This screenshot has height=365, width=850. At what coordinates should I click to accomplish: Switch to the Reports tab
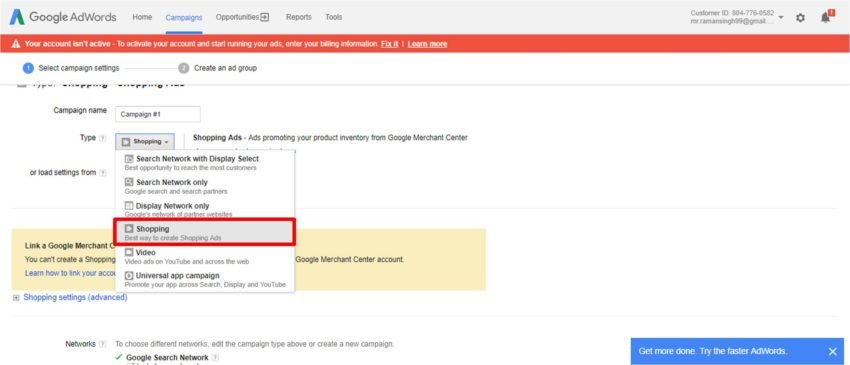pyautogui.click(x=299, y=17)
